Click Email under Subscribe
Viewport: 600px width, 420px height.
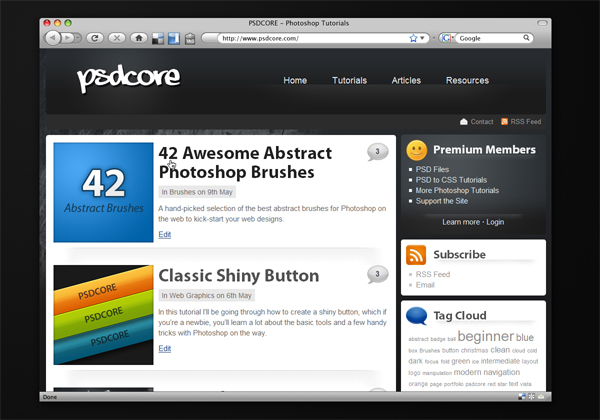(425, 285)
